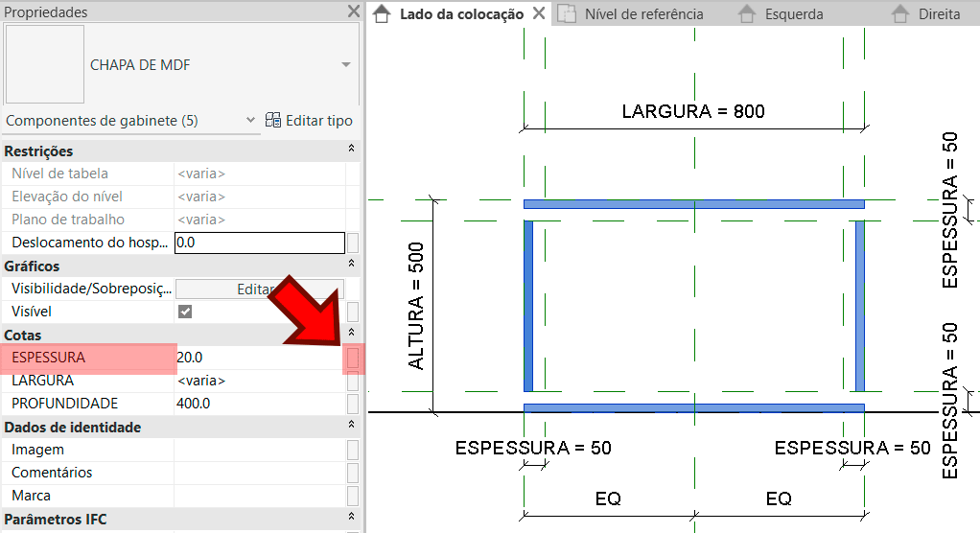Click the Nível de referência floor plan icon
Viewport: 980px width, 533px height.
tap(567, 13)
